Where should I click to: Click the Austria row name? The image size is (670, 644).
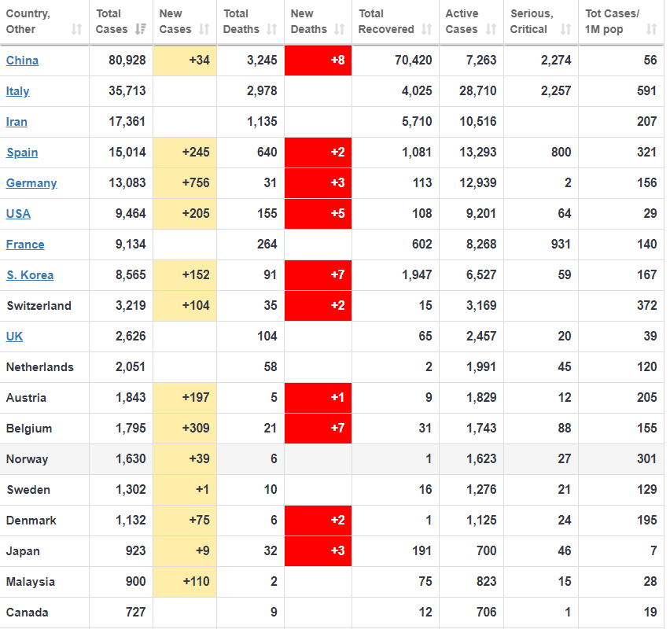coord(26,399)
